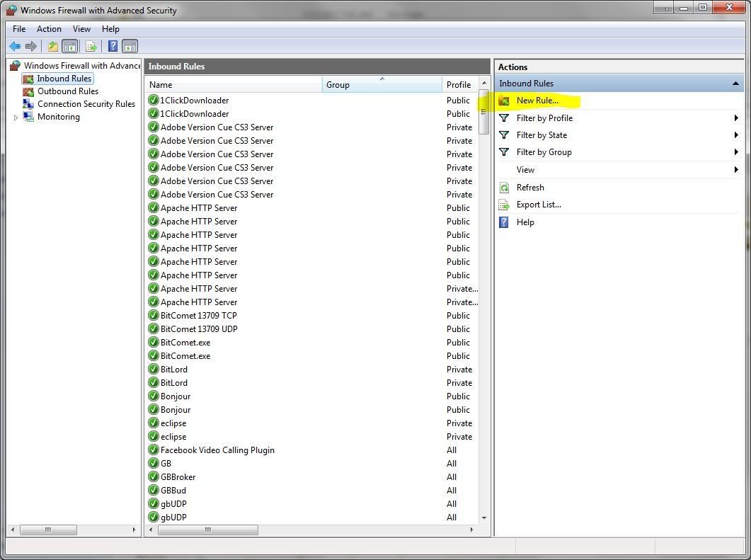This screenshot has width=751, height=560.
Task: Click the Export List... action link
Action: point(538,205)
